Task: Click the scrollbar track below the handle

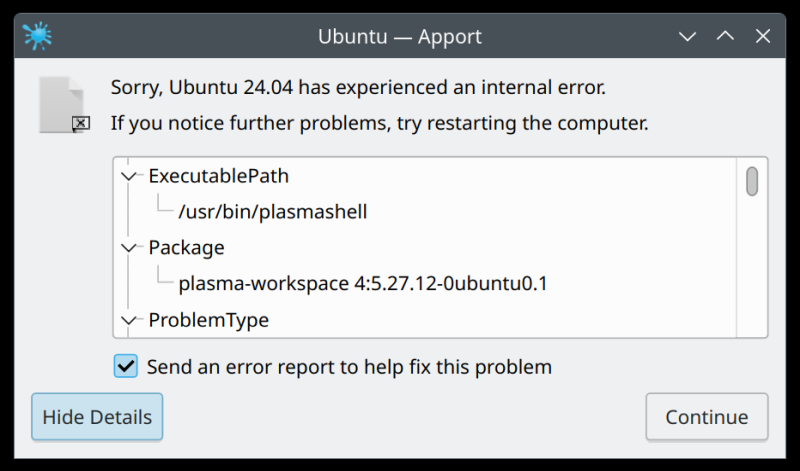Action: pyautogui.click(x=752, y=266)
